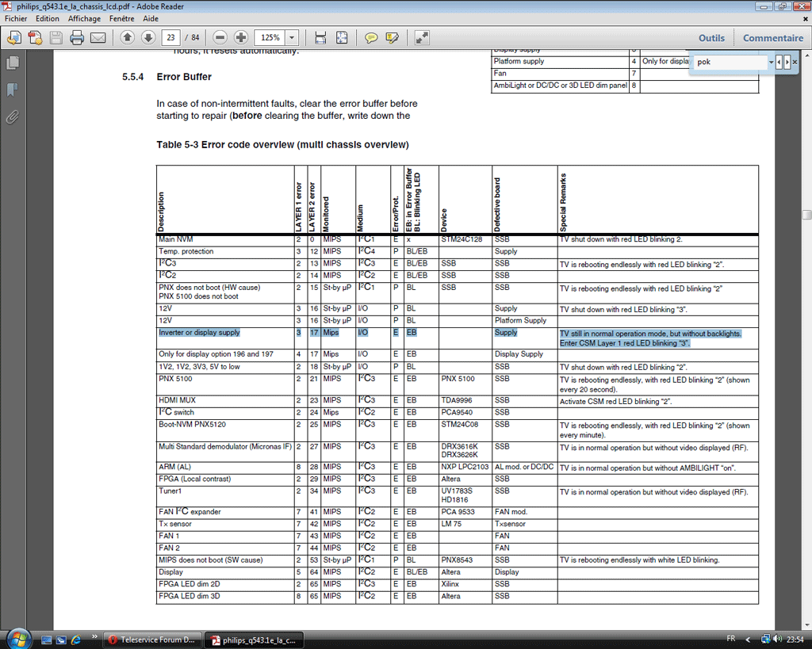Image resolution: width=812 pixels, height=649 pixels.
Task: Open the Fichier menu
Action: 16,19
